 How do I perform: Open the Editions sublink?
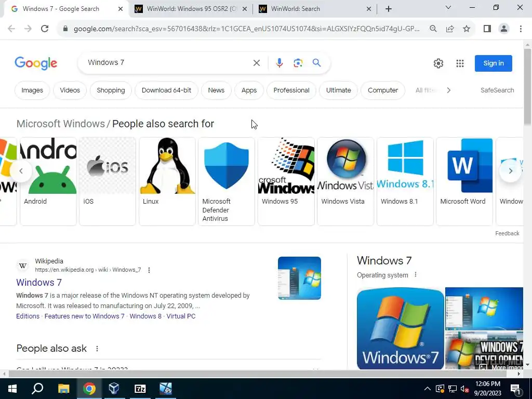(x=28, y=316)
